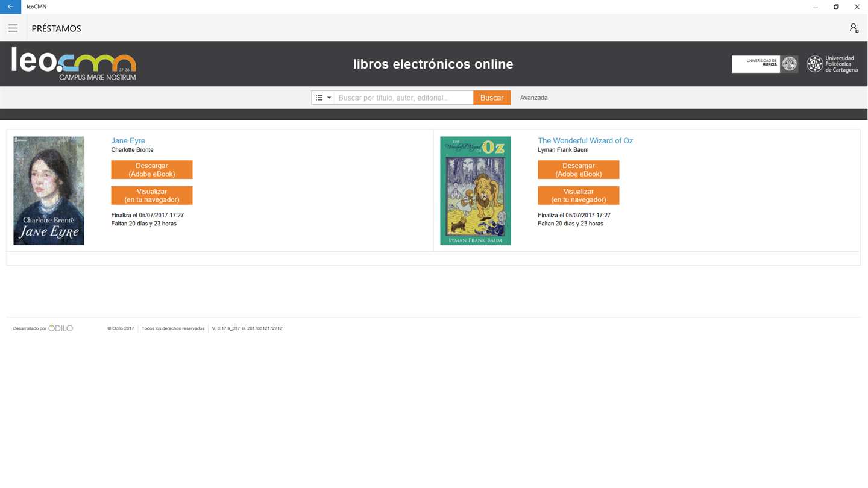Go back with the blue arrow button
This screenshot has height=488, width=868.
[x=10, y=7]
